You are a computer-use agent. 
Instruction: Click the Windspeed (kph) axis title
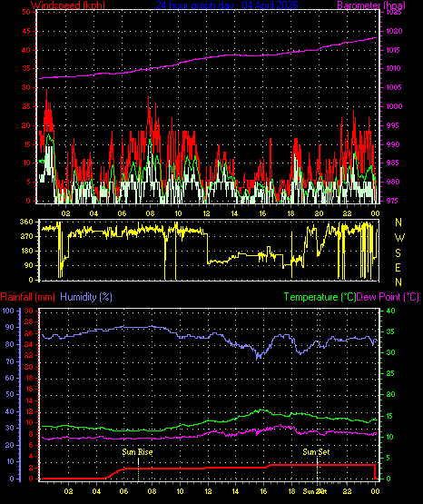pyautogui.click(x=68, y=5)
